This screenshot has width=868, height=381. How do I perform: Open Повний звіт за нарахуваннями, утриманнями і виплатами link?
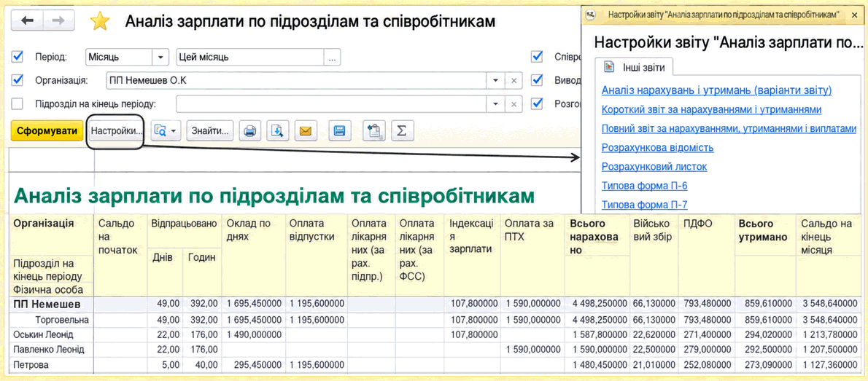pyautogui.click(x=729, y=128)
